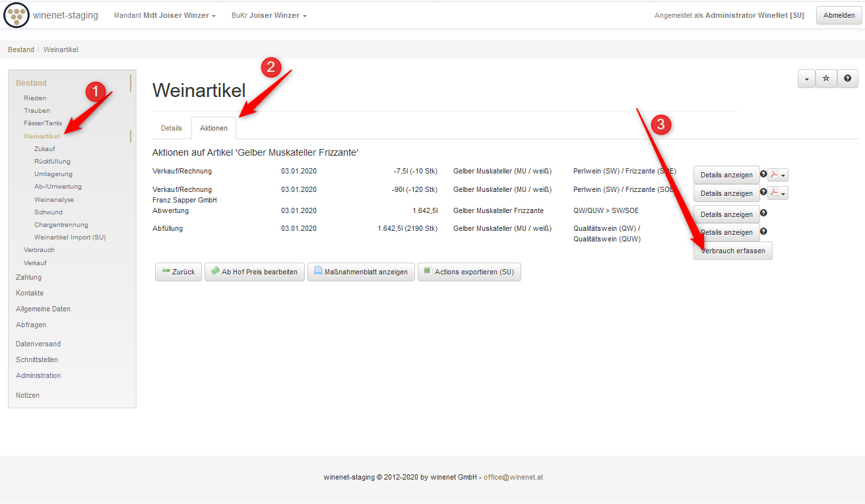
Task: Click help icon beside the Abfüllung row
Action: click(763, 232)
